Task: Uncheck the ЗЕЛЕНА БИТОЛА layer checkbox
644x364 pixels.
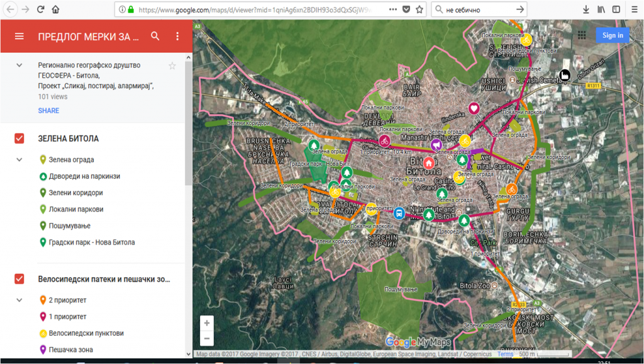Action: (19, 139)
